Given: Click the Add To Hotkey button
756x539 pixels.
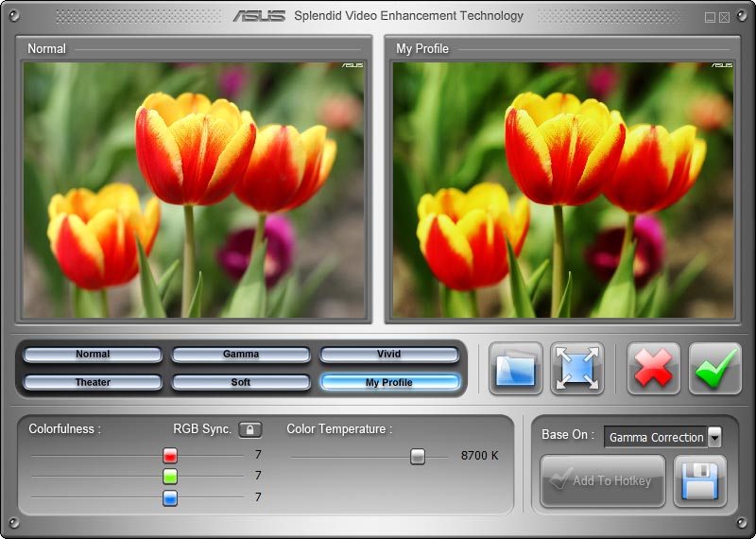Looking at the screenshot, I should click(x=603, y=481).
